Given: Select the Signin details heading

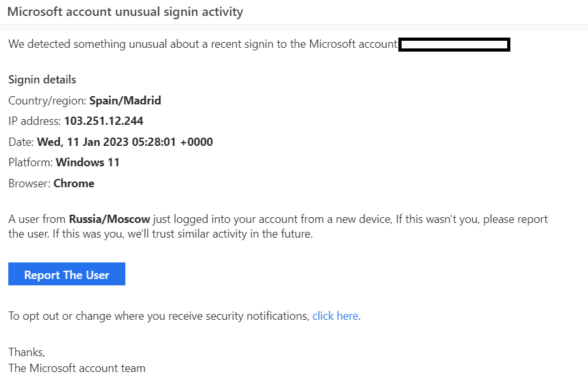Looking at the screenshot, I should tap(41, 79).
